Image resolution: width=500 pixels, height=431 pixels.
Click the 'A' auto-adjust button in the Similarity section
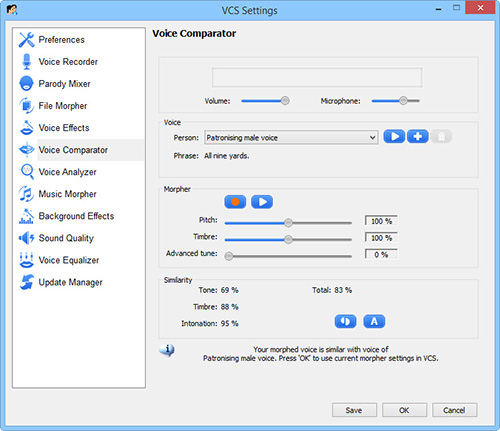pos(374,321)
